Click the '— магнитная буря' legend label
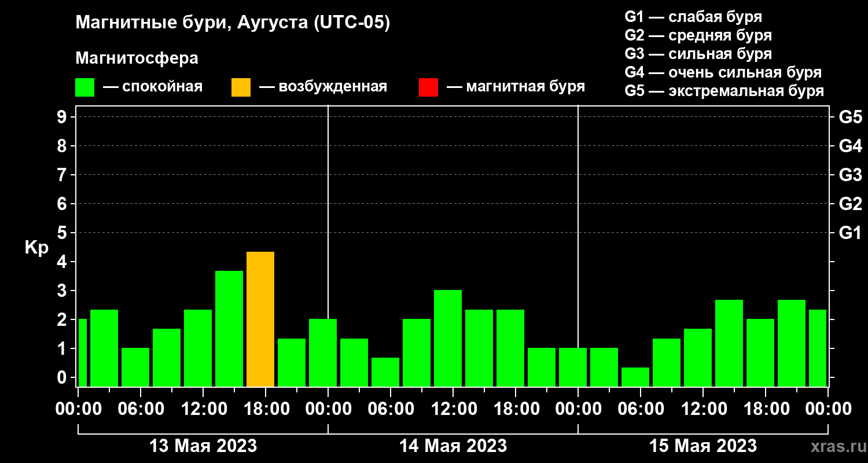868x463 pixels. point(516,87)
